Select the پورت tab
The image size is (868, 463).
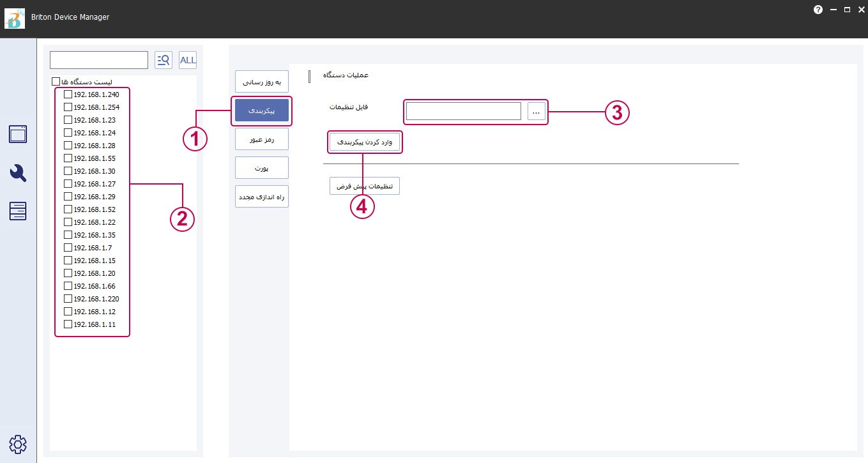click(262, 168)
